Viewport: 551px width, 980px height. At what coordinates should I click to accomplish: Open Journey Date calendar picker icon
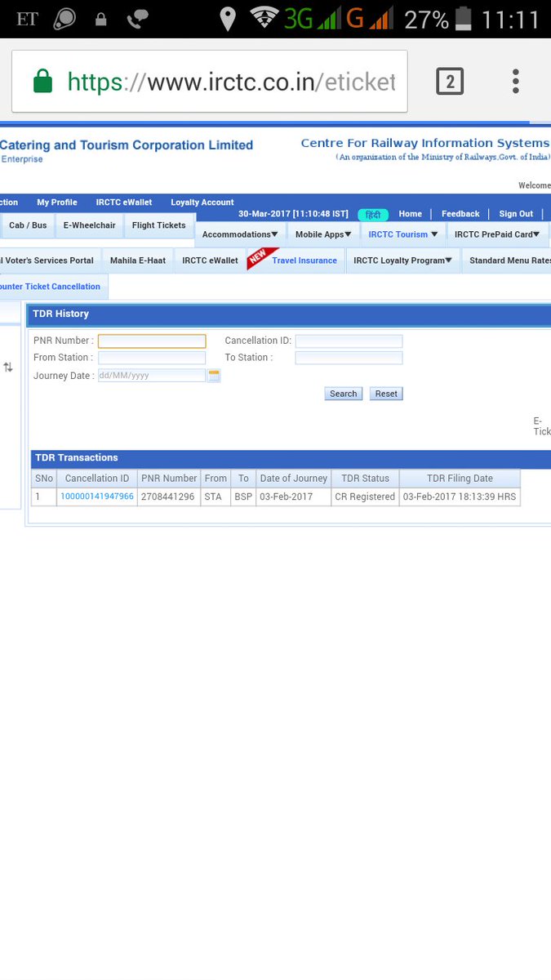pos(214,376)
